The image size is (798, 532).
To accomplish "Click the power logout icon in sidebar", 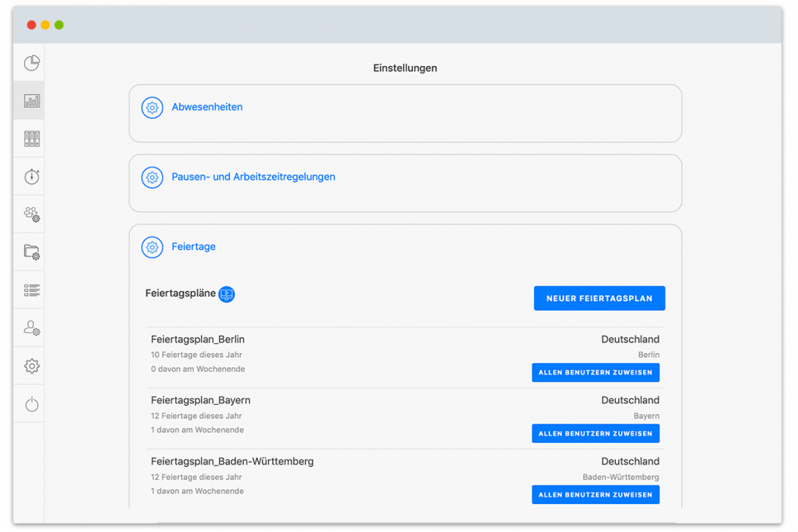I will point(32,404).
